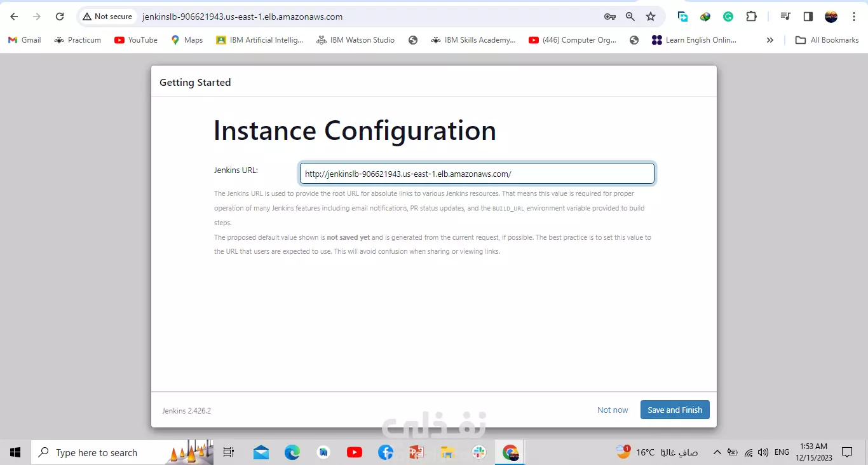This screenshot has width=868, height=465.
Task: Click the Internet Download Manager extension icon
Action: pos(705,17)
